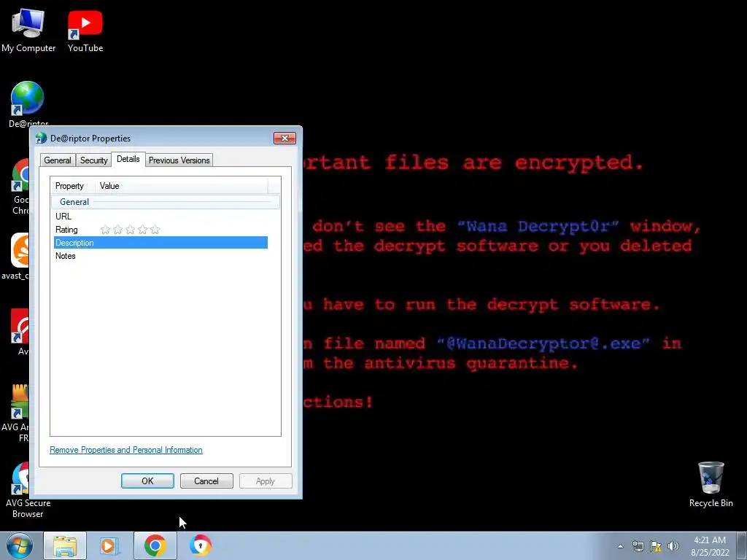747x560 pixels.
Task: Open Action Center flag icon
Action: pos(656,546)
